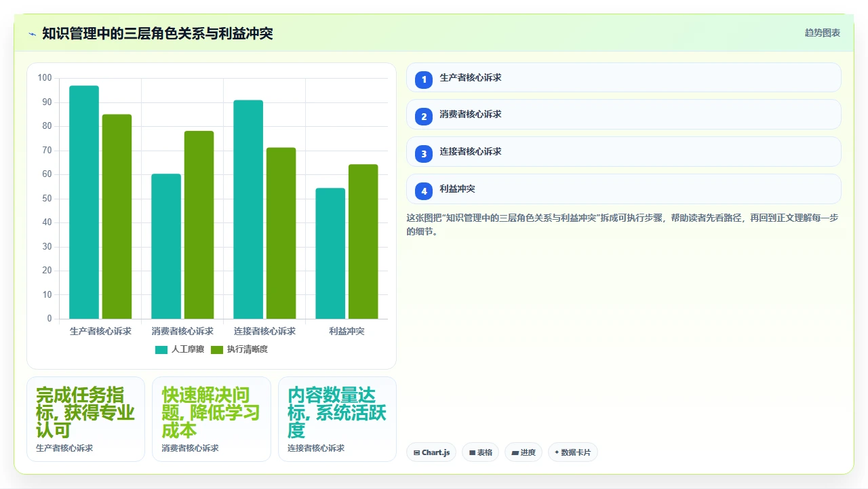Click the trend icon beside the page title
Image resolution: width=868 pixels, height=489 pixels.
click(32, 33)
